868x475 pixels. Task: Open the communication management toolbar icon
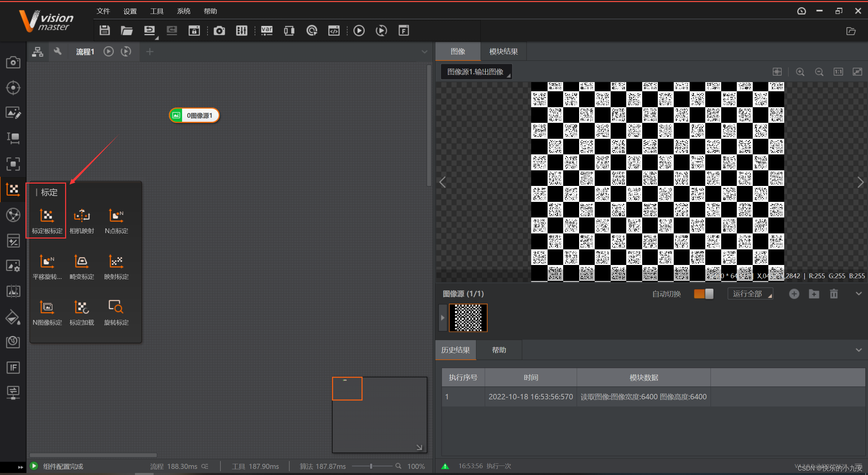(x=289, y=31)
